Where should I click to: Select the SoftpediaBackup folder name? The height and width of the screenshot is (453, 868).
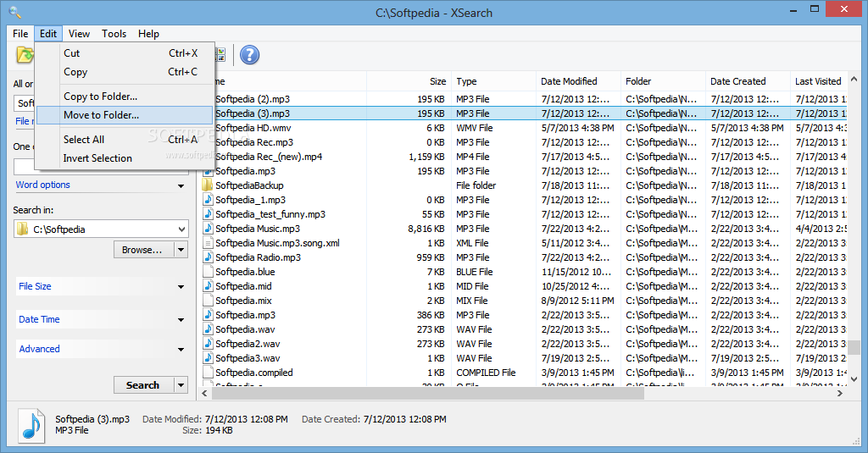click(x=249, y=185)
